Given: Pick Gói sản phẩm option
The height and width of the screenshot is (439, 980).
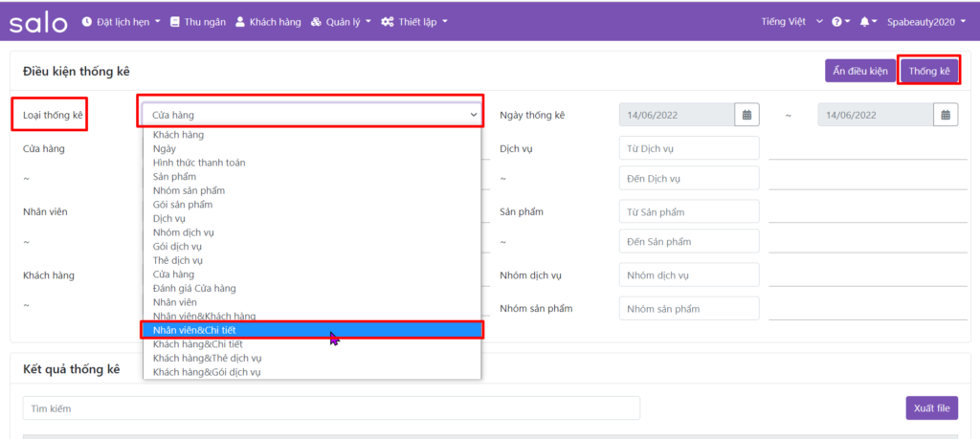Looking at the screenshot, I should 312,205.
